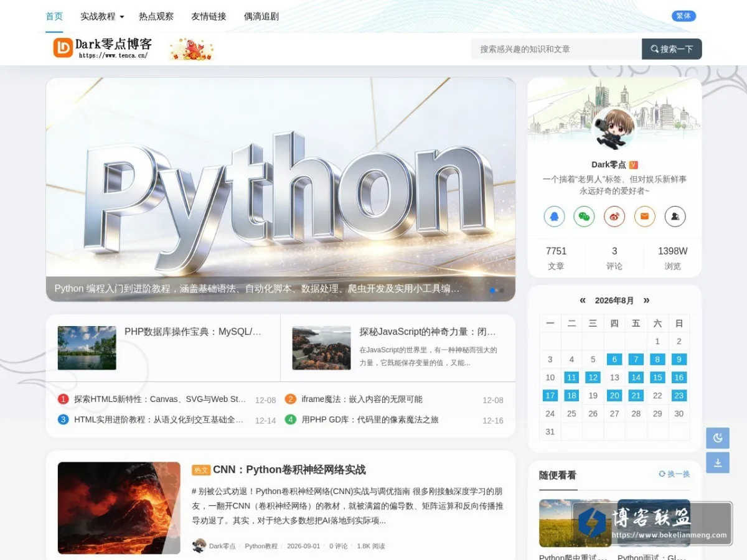Select calendar date 7

(636, 359)
